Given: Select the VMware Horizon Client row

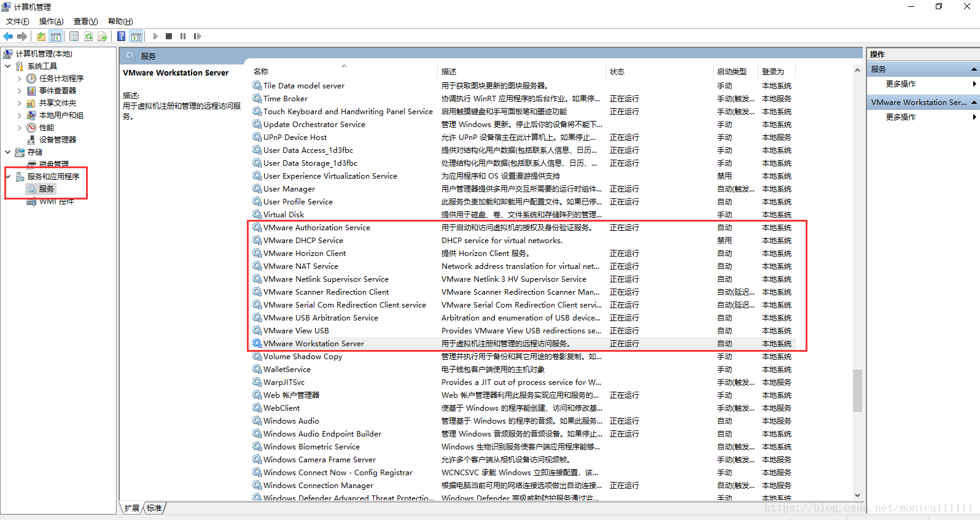Looking at the screenshot, I should [523, 254].
